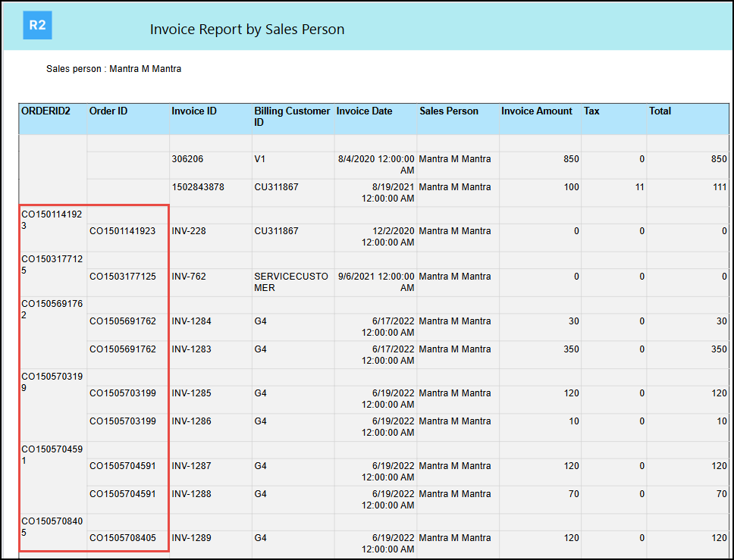
Task: Select the Invoice Date column header
Action: click(x=365, y=111)
